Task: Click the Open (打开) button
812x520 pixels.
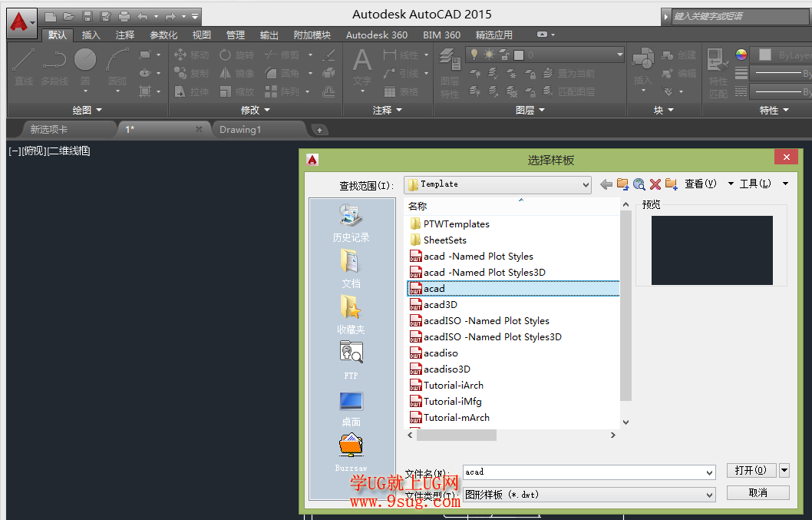Action: (x=751, y=470)
